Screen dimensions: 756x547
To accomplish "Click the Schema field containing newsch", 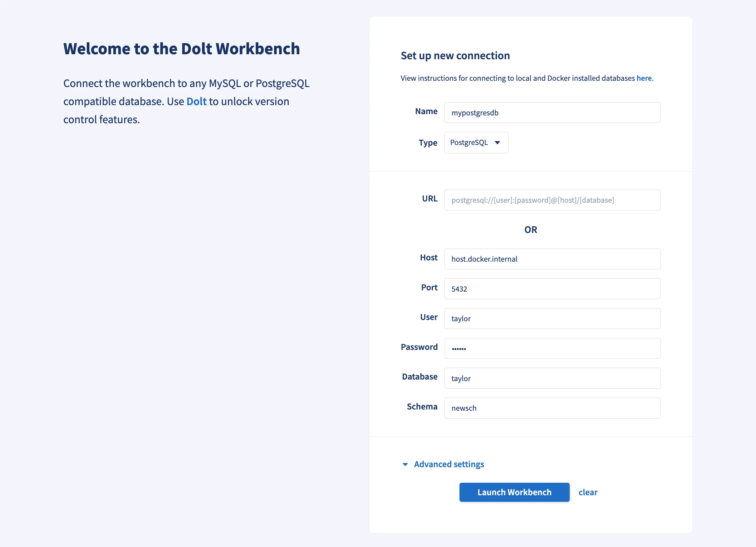I will (552, 408).
